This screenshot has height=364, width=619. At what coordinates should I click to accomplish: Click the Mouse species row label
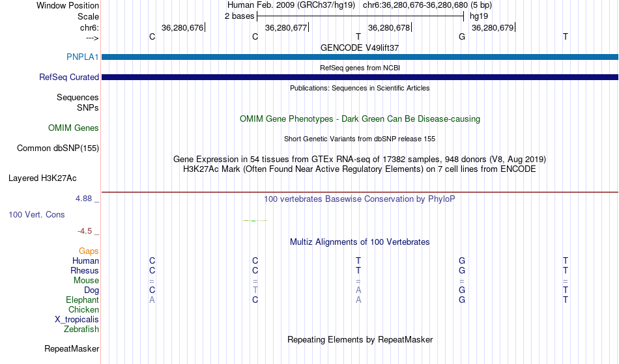tap(86, 281)
